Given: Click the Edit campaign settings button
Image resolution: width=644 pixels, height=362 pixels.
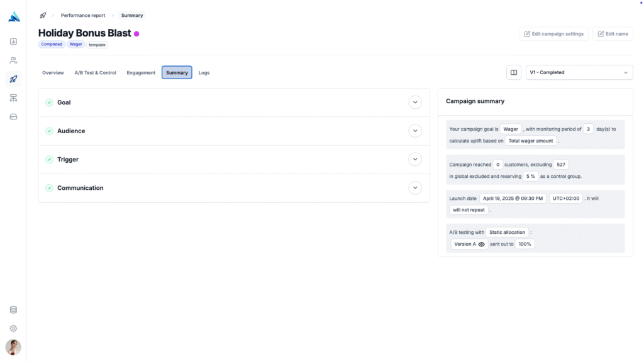Looking at the screenshot, I should (x=553, y=34).
